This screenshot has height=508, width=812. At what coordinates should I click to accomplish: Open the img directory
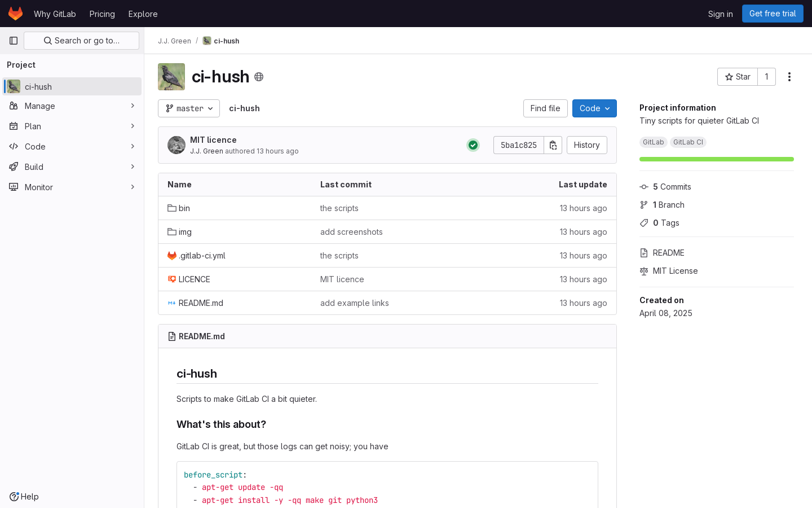coord(185,232)
